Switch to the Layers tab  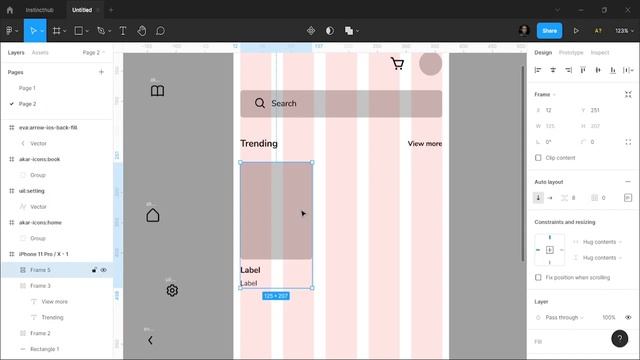click(16, 52)
